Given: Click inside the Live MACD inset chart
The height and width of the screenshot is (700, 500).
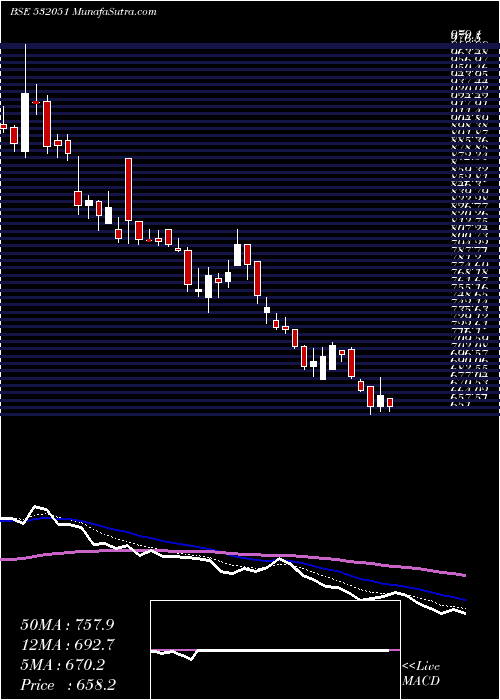Looking at the screenshot, I should 275,650.
